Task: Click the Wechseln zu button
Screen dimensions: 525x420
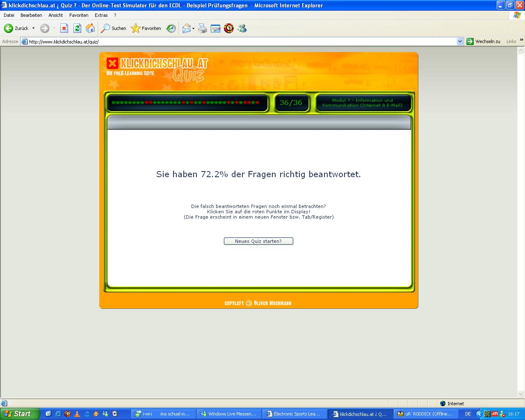Action: tap(484, 41)
